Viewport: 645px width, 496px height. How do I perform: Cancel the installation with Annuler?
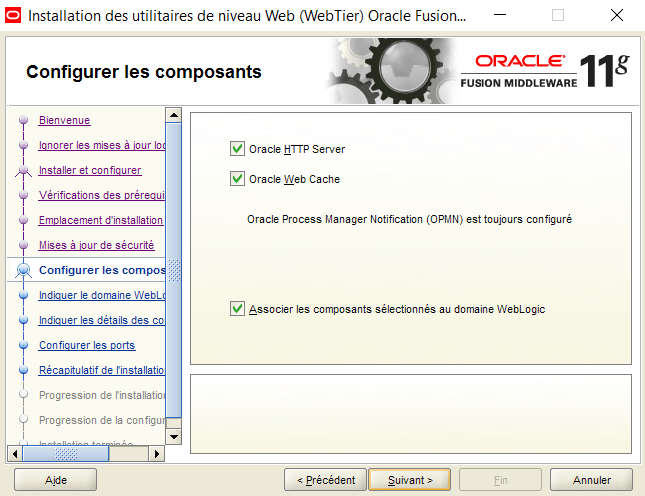coord(592,480)
